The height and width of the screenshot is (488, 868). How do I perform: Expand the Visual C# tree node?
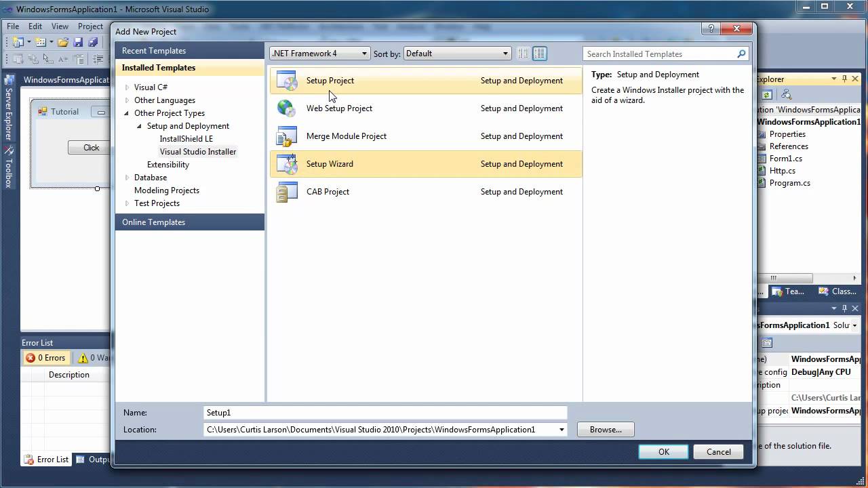click(x=127, y=87)
